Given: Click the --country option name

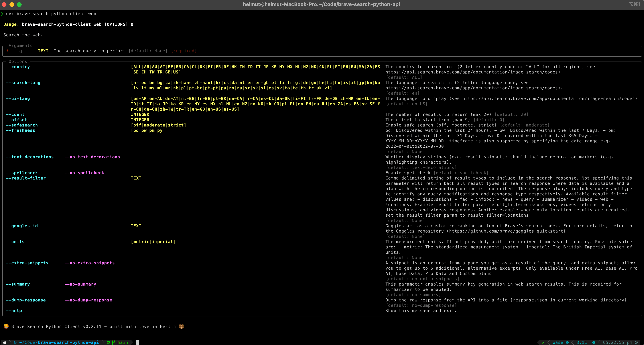Looking at the screenshot, I should click(x=18, y=67).
